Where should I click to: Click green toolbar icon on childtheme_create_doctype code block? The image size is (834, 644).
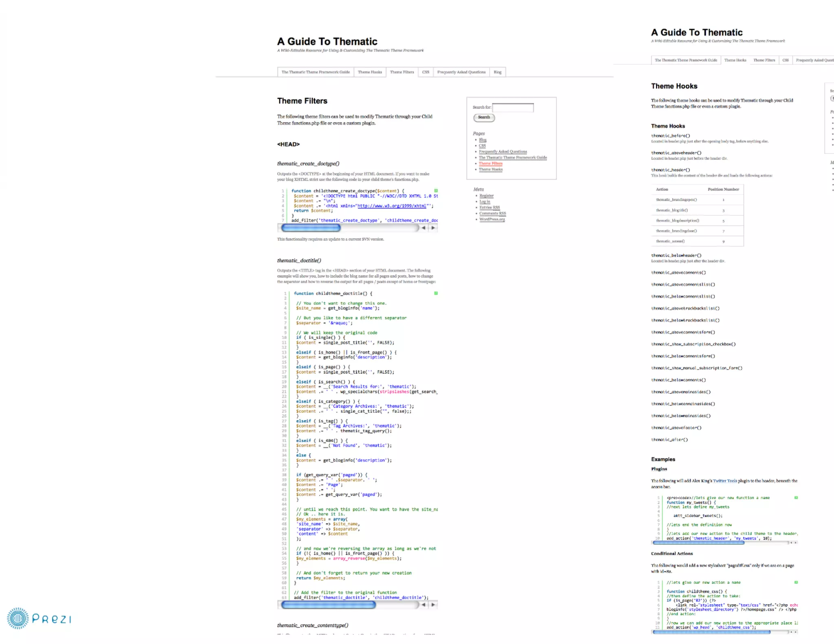click(436, 191)
